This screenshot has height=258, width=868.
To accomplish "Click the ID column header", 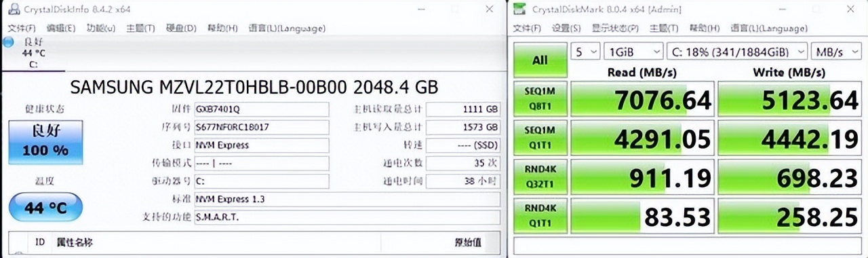I will (x=40, y=242).
